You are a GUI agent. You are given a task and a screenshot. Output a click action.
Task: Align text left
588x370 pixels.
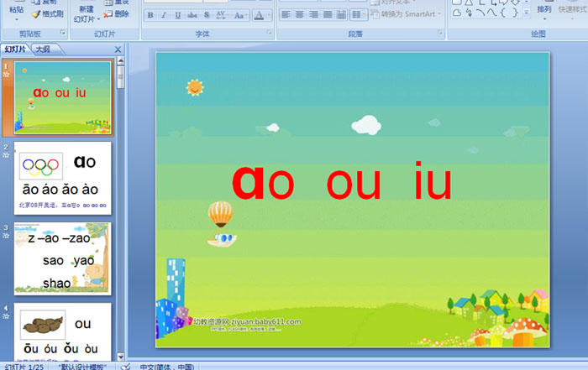click(286, 14)
